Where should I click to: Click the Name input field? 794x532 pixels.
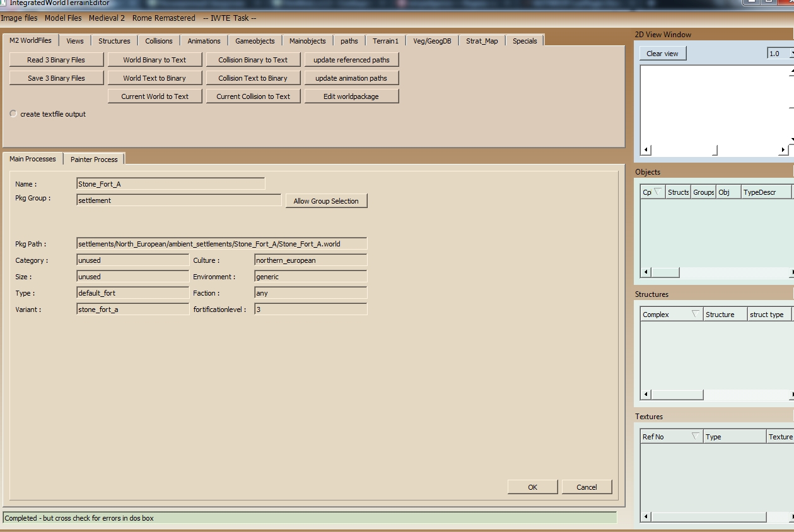[x=170, y=184]
